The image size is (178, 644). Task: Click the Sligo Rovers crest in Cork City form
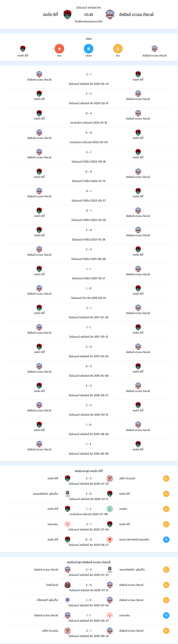[110, 478]
